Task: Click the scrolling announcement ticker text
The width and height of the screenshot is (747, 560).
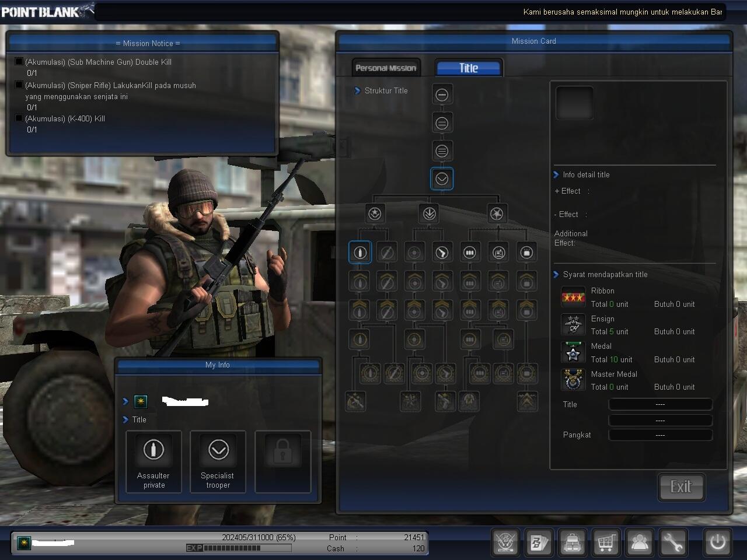Action: click(623, 12)
